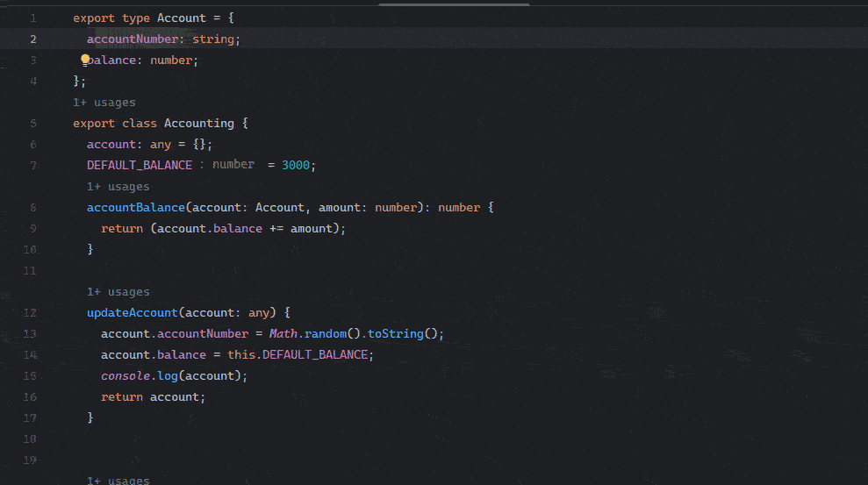The width and height of the screenshot is (868, 485).
Task: Click the Accounting class name
Action: pyautogui.click(x=199, y=124)
